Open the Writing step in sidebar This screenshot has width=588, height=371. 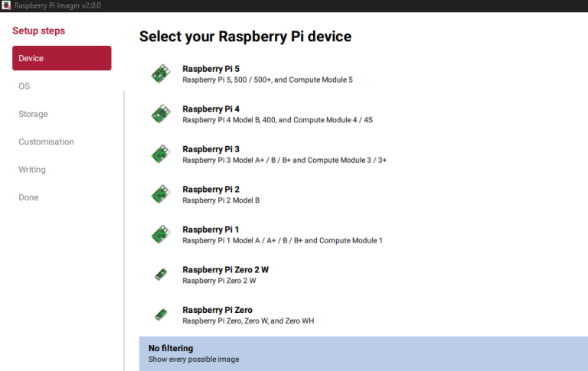tap(32, 170)
